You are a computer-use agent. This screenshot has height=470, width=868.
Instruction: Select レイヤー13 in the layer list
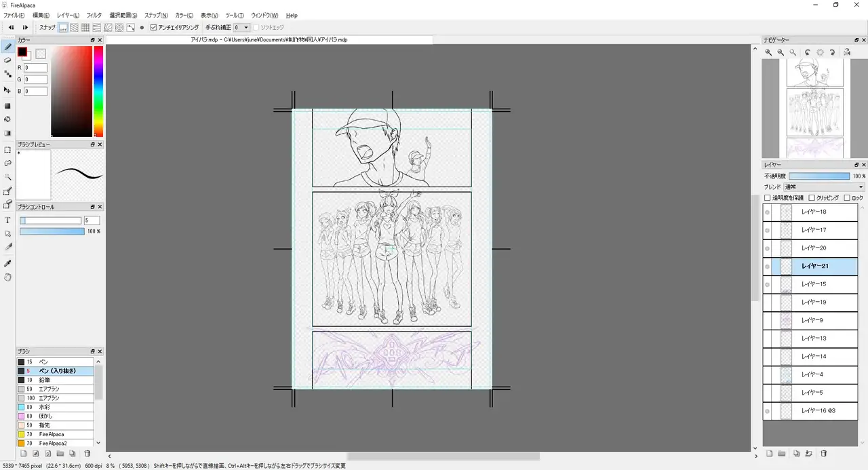pos(814,338)
